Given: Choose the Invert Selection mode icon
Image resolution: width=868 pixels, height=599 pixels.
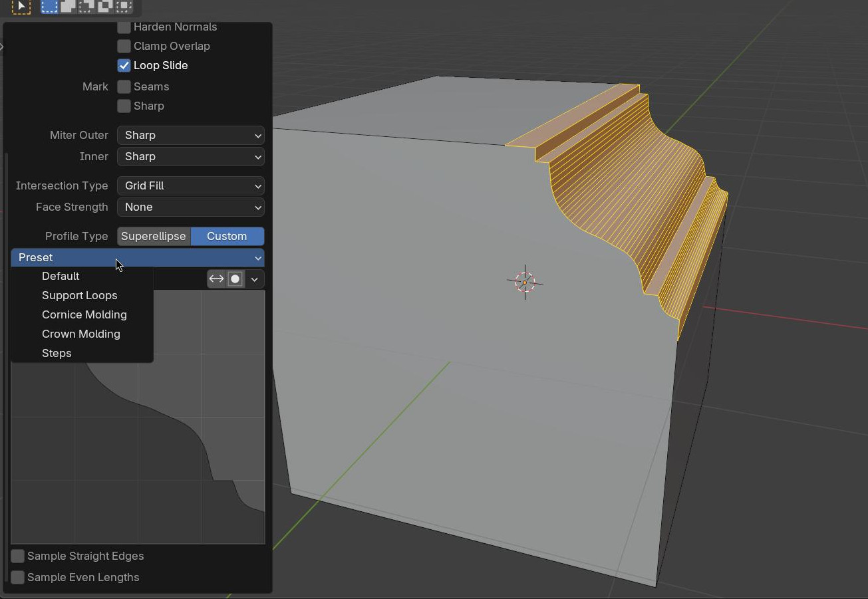Looking at the screenshot, I should (105, 7).
